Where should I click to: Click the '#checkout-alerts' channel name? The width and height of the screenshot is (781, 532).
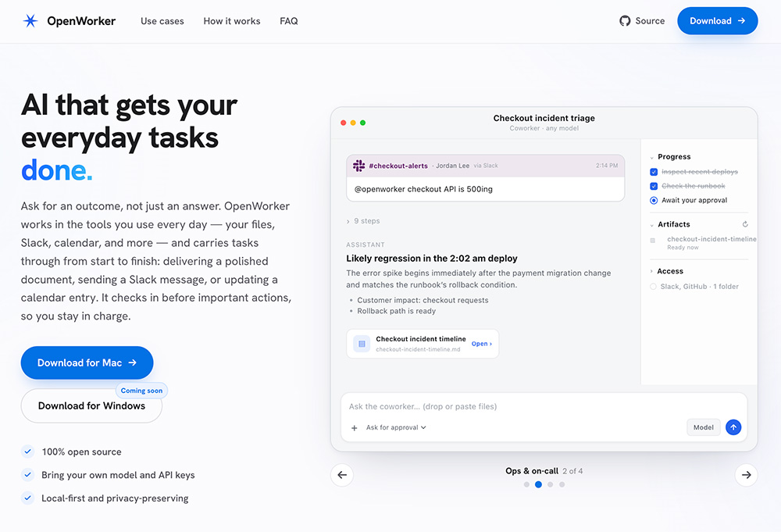pos(398,166)
